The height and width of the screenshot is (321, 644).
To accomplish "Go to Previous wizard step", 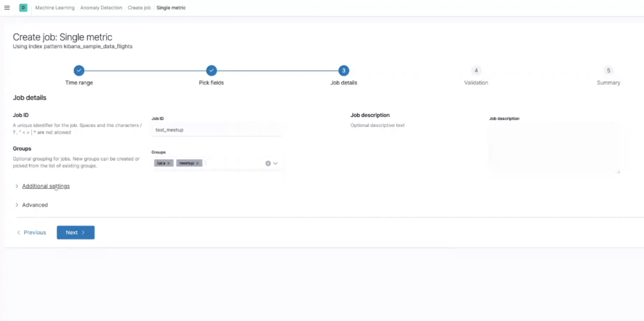I will [31, 232].
